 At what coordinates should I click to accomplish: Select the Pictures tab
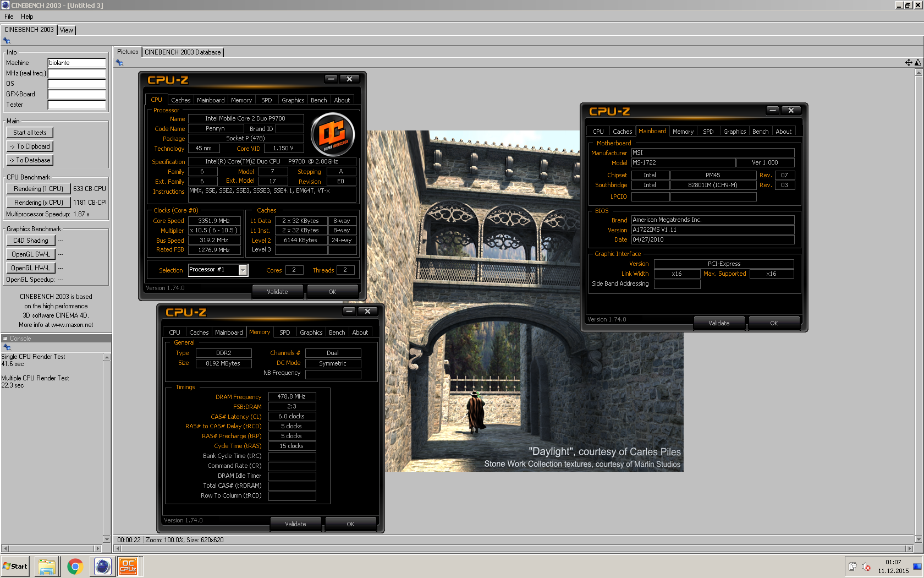[128, 52]
